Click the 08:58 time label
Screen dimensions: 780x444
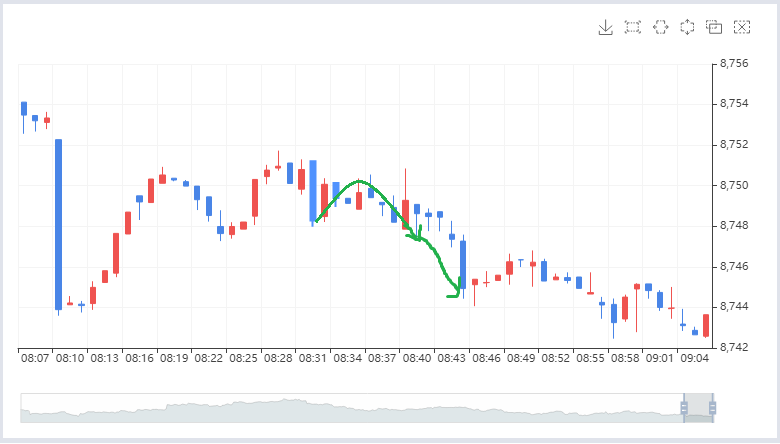(625, 358)
